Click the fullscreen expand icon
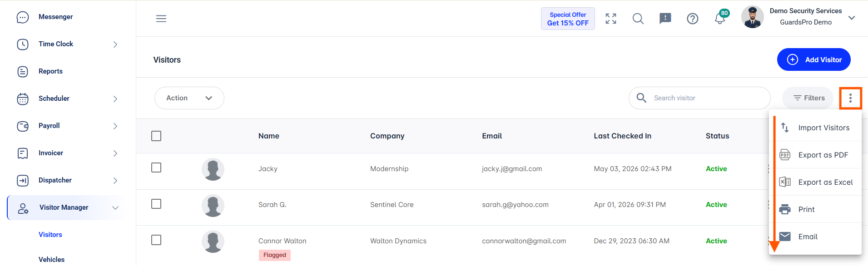This screenshot has height=266, width=868. tap(611, 19)
